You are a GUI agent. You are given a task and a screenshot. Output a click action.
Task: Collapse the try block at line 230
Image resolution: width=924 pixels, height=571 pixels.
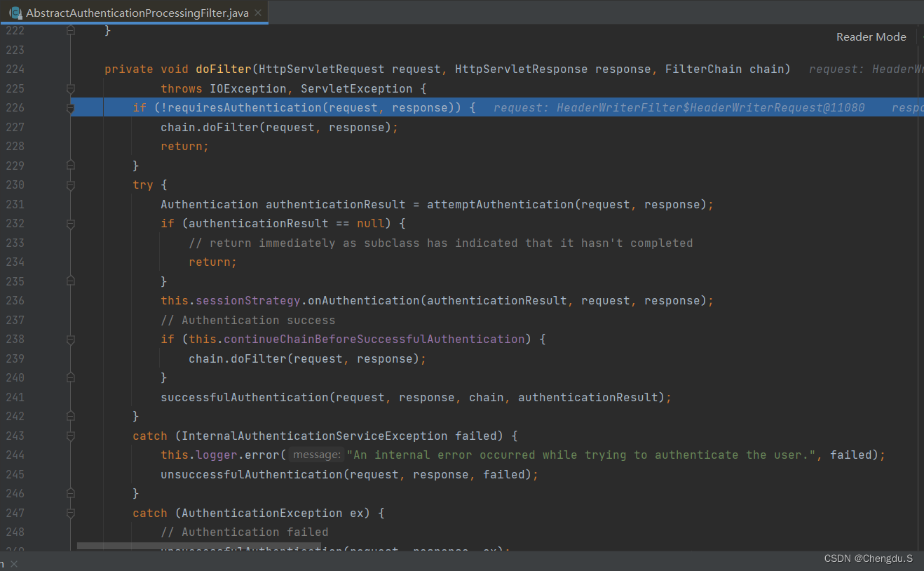click(70, 185)
